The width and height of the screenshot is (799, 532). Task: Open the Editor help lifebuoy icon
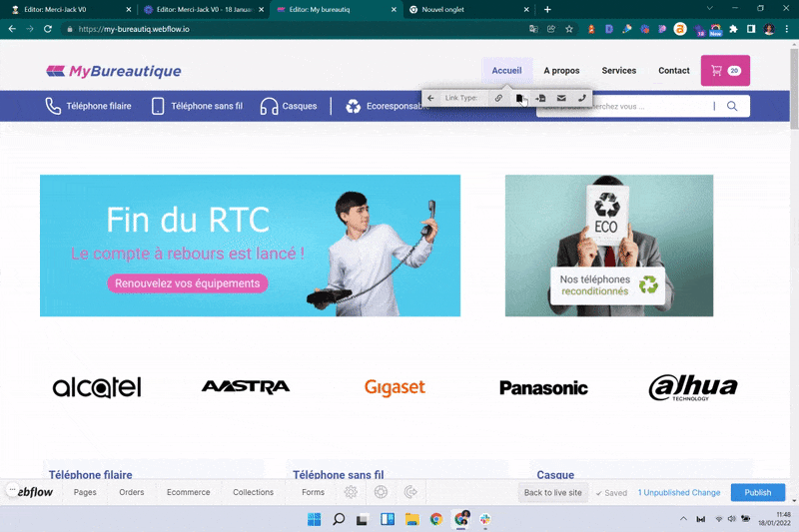tap(381, 492)
